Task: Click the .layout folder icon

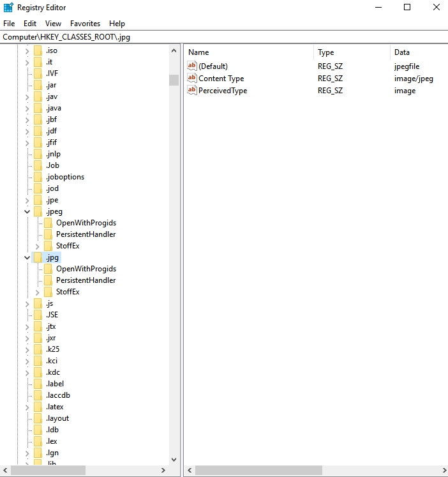Action: (38, 418)
